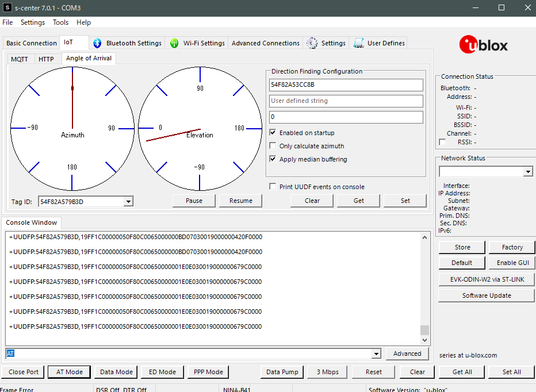The width and height of the screenshot is (536, 392).
Task: Click the Default button
Action: 461,263
